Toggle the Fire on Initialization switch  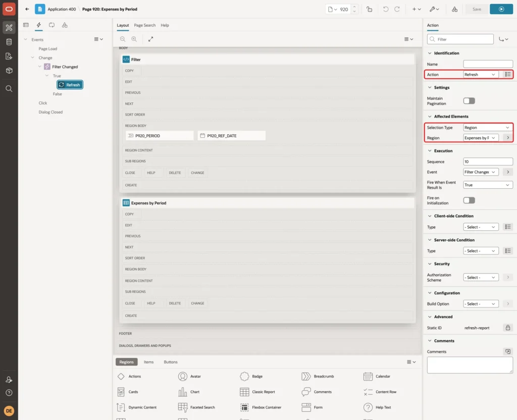469,200
